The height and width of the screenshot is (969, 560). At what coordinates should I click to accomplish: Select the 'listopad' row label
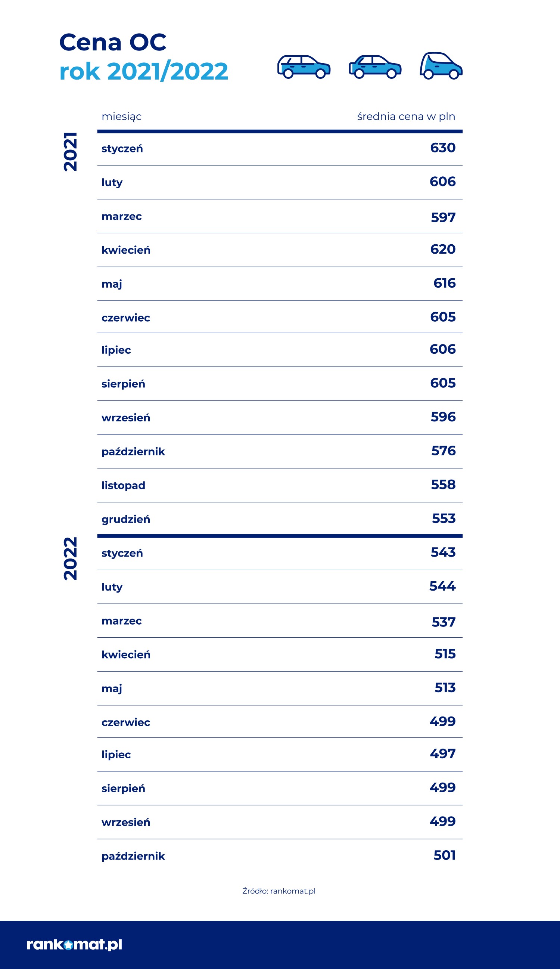tap(123, 485)
